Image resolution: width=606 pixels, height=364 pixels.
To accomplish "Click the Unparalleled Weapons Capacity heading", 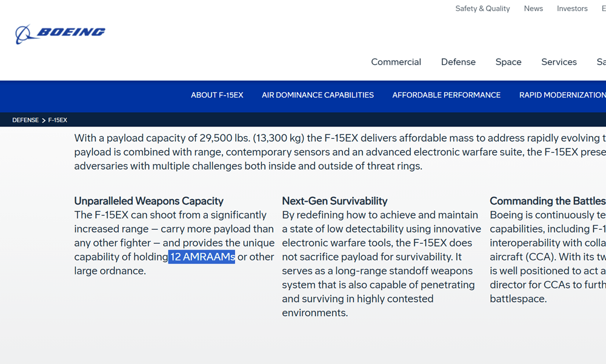I will 148,201.
